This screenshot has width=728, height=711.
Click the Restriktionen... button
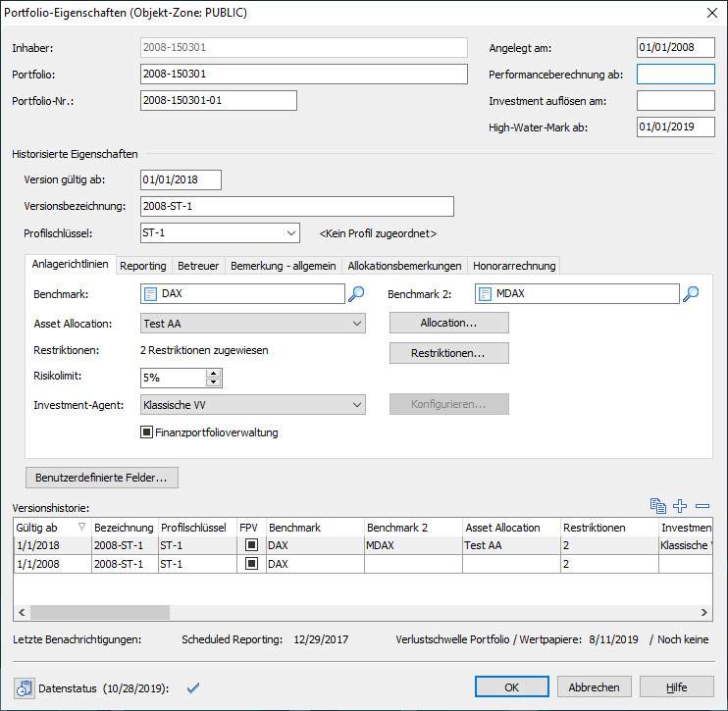click(x=448, y=352)
